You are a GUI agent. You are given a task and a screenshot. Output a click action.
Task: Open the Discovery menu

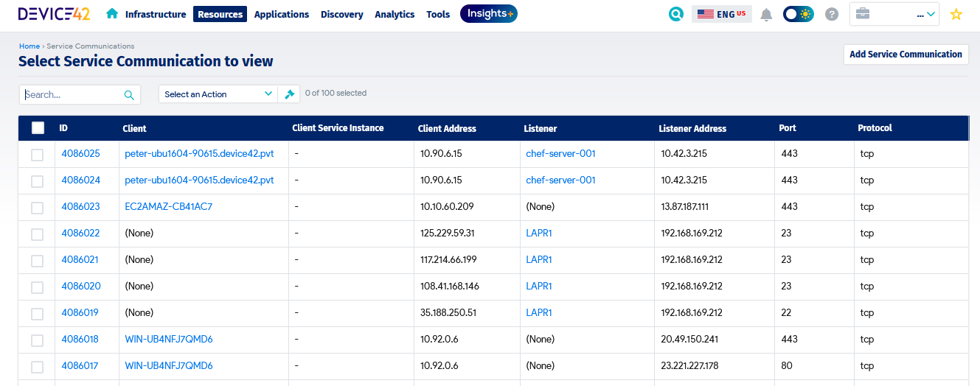[x=341, y=14]
